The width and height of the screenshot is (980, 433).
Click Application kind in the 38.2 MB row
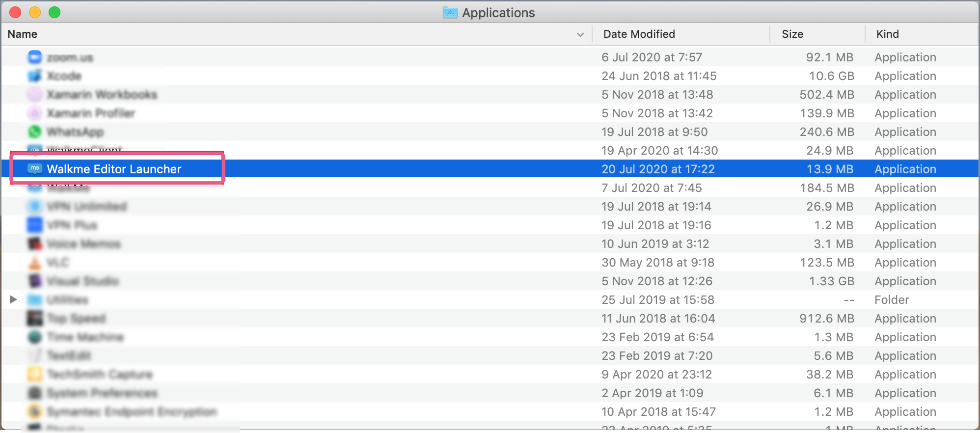coord(905,375)
